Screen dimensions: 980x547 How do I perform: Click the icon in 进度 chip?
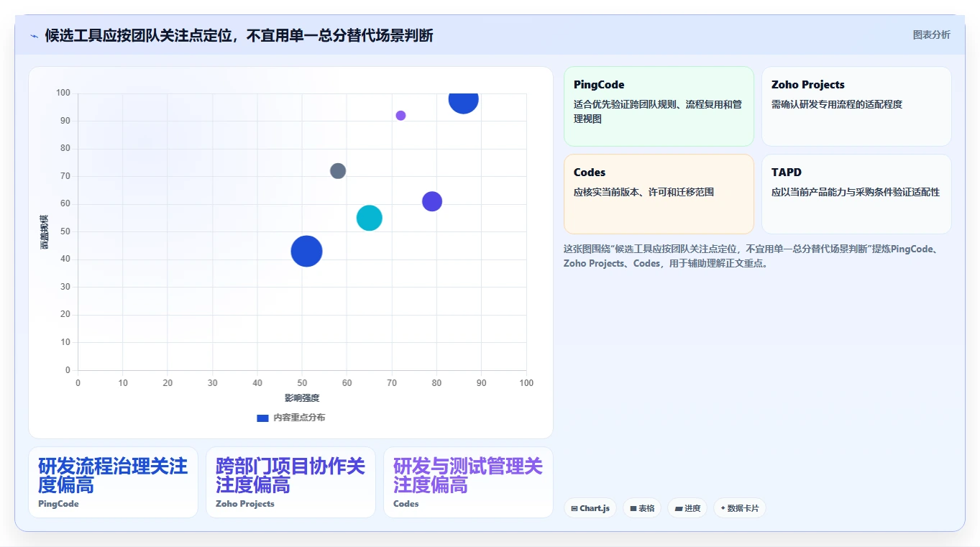coord(678,509)
